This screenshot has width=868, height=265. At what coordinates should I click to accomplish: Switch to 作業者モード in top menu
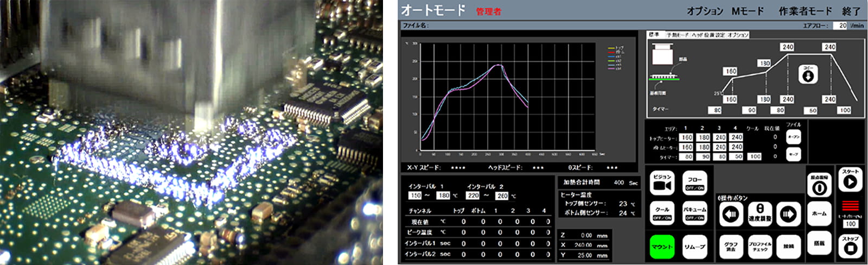click(x=805, y=11)
